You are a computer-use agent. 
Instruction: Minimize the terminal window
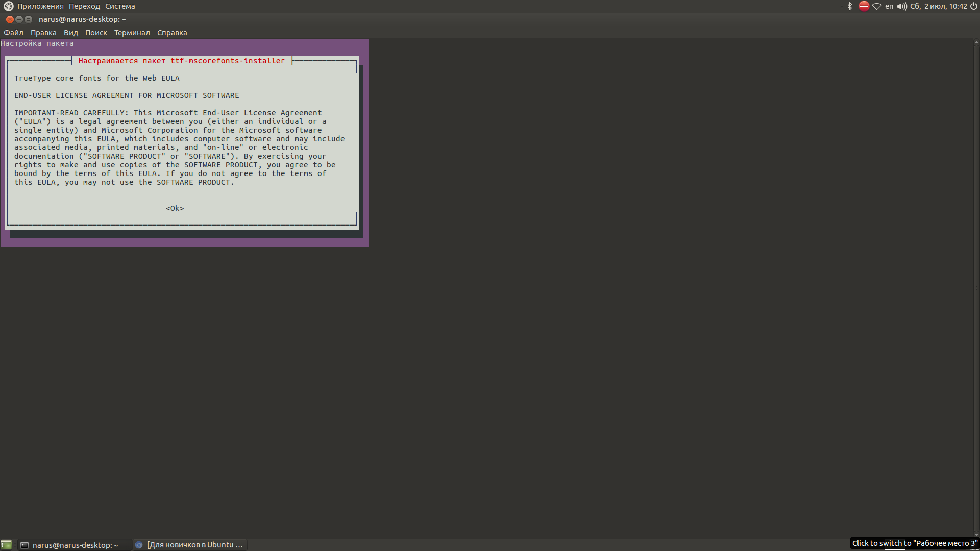pos(19,19)
